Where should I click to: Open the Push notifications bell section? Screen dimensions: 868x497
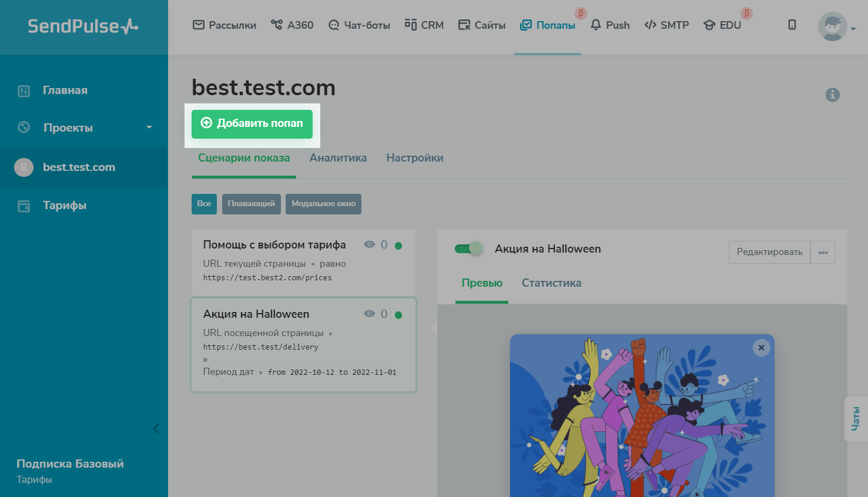click(609, 25)
